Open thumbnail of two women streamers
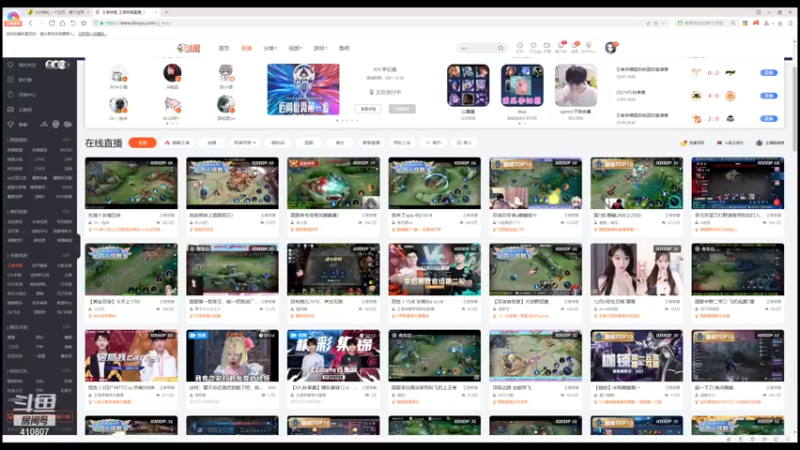 click(636, 269)
